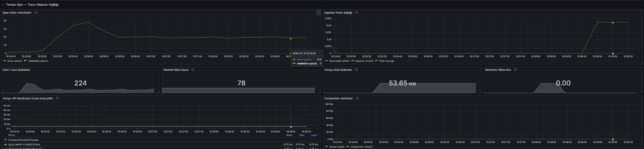Show info for Span Alımı: Distributor panel
The height and width of the screenshot is (149, 644).
point(36,12)
